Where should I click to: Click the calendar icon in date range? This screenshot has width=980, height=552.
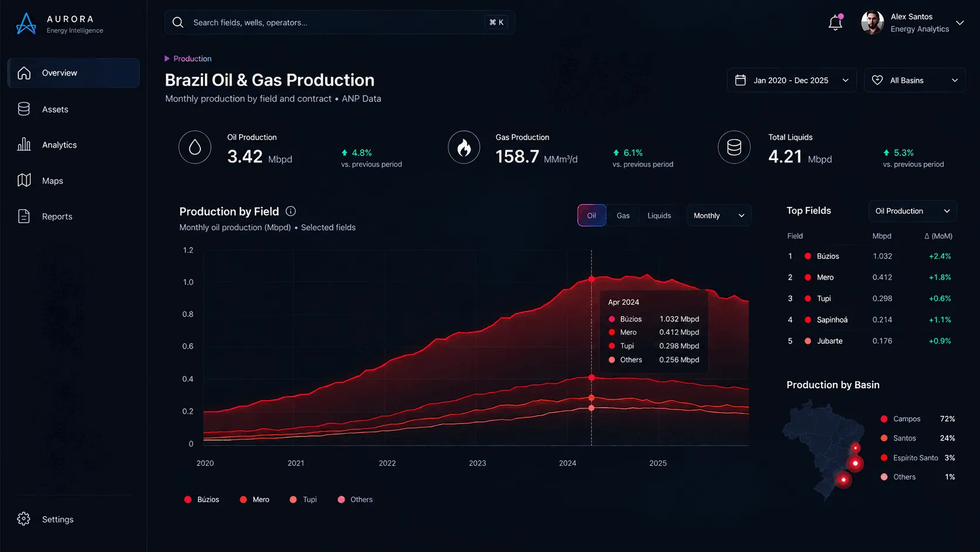click(x=741, y=80)
